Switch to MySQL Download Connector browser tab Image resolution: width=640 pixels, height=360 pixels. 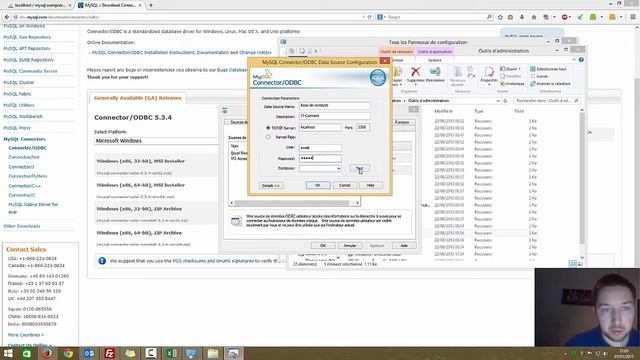pyautogui.click(x=109, y=5)
